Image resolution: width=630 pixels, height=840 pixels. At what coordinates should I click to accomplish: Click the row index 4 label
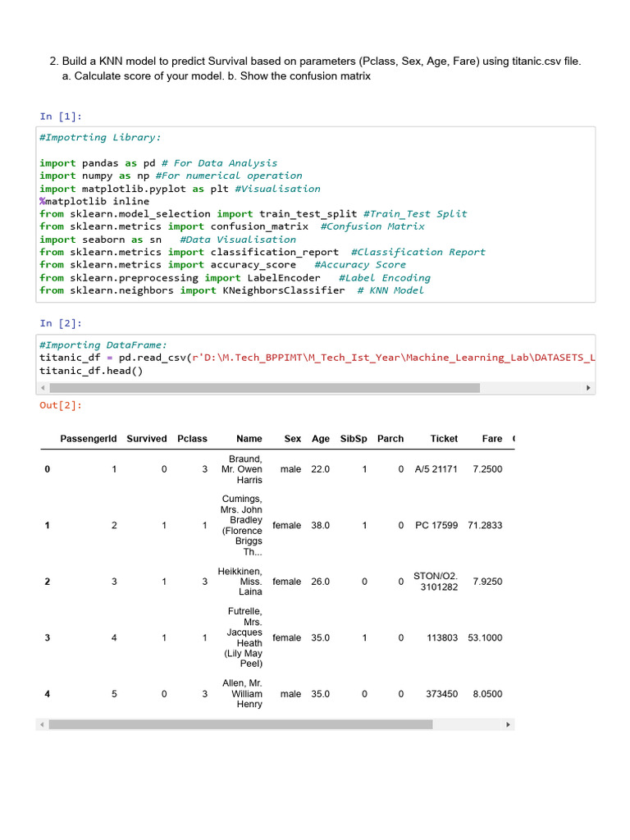pos(47,694)
